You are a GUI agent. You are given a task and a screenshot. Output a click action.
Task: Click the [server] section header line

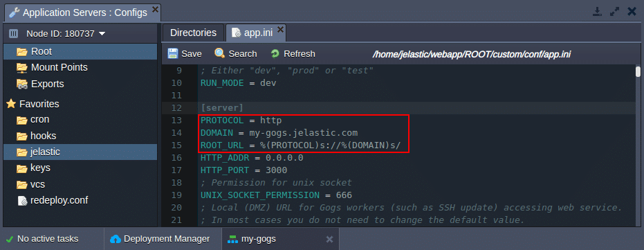[222, 108]
